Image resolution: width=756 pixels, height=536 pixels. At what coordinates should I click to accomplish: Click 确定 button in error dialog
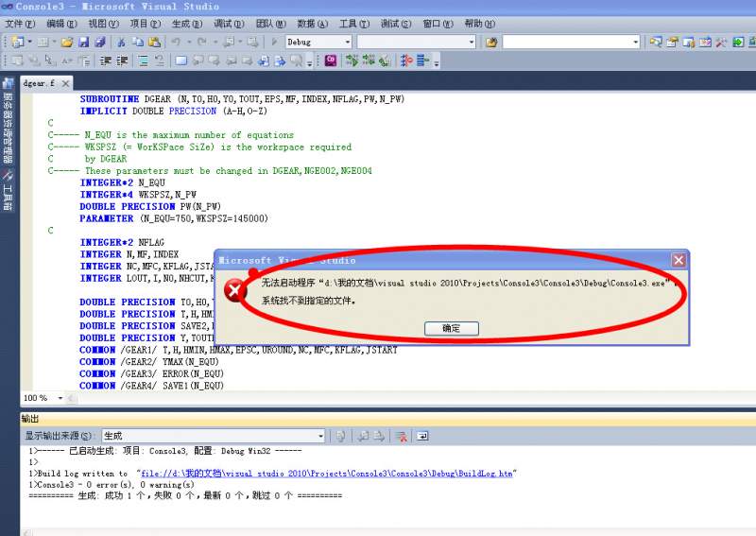pos(452,329)
